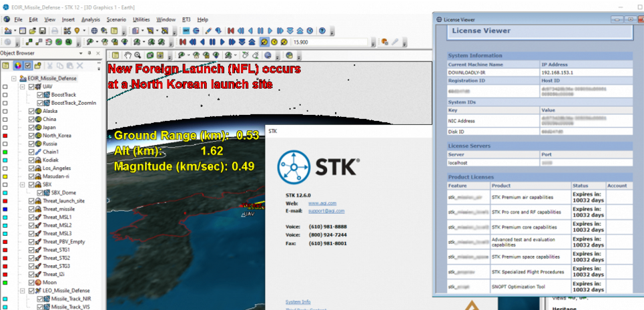Select Threat_MSL2 in the Object Browser
Screen dimensions: 644x310
pos(57,225)
